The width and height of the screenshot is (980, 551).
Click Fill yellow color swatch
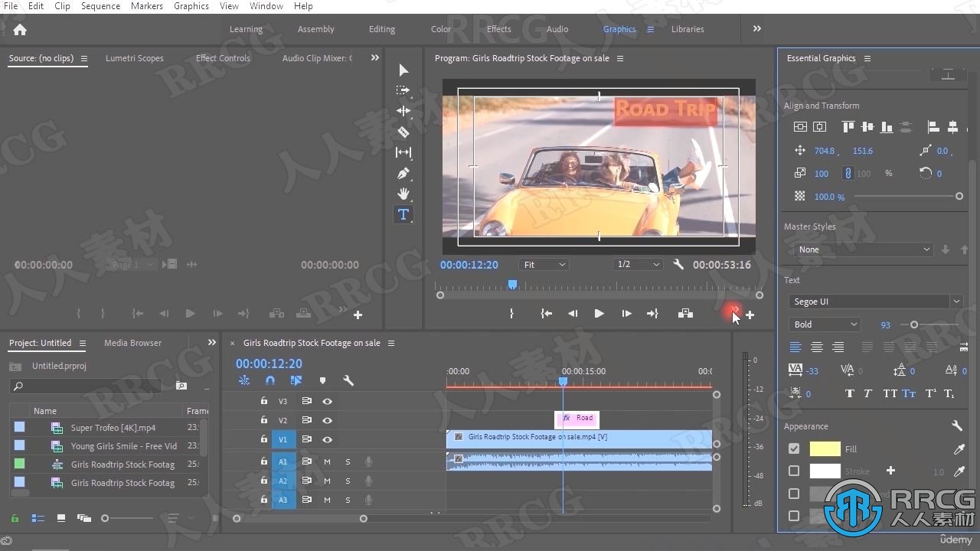click(x=825, y=449)
